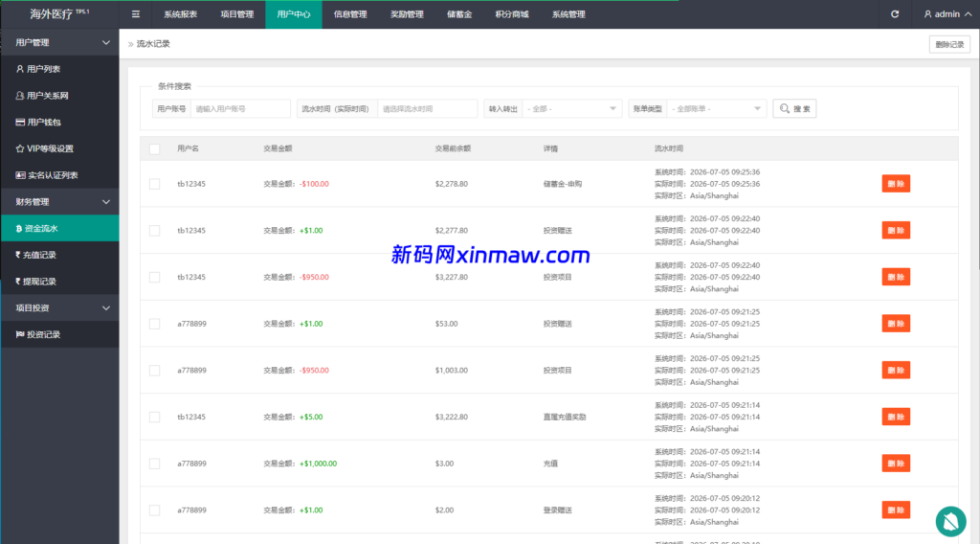This screenshot has width=980, height=544.
Task: Open the 账单类型 dropdown
Action: tap(716, 109)
